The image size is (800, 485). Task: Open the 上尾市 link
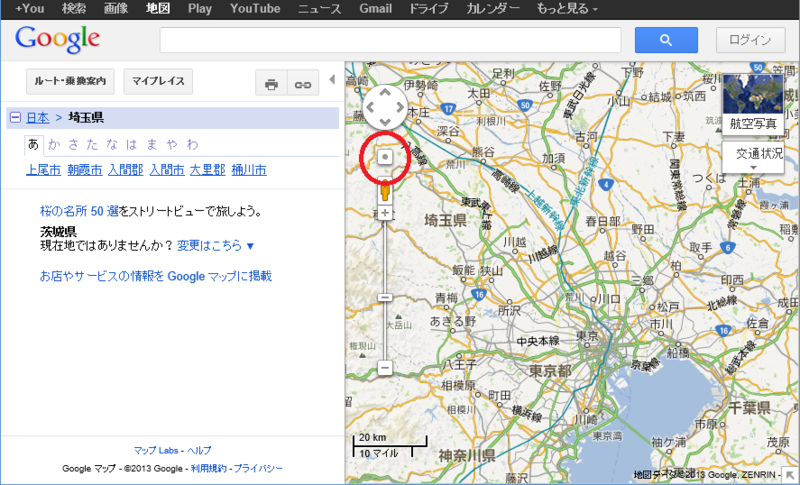43,170
